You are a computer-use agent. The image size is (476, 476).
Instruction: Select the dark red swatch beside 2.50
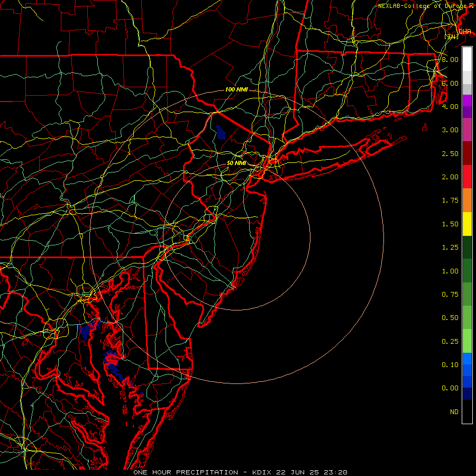(467, 153)
